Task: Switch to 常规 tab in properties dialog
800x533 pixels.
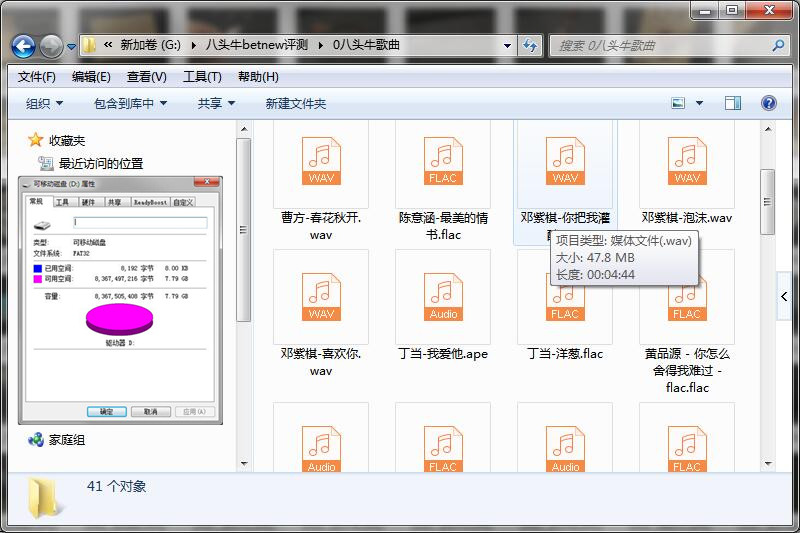Action: (36, 201)
